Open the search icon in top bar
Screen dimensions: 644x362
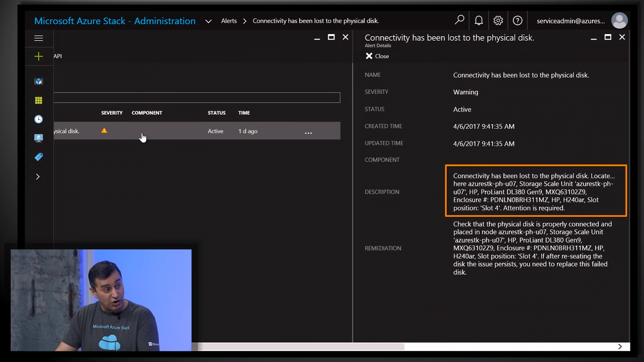tap(459, 20)
